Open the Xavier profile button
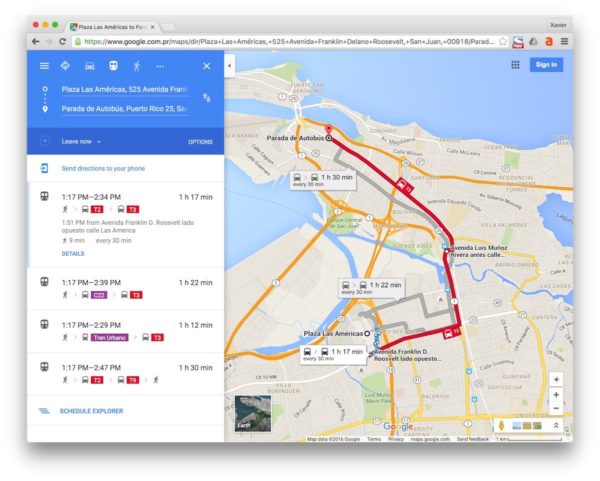The image size is (600, 481). [x=558, y=25]
